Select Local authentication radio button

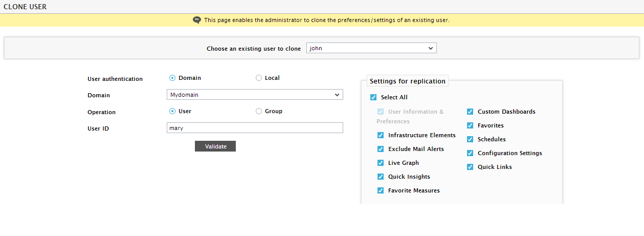(x=259, y=78)
